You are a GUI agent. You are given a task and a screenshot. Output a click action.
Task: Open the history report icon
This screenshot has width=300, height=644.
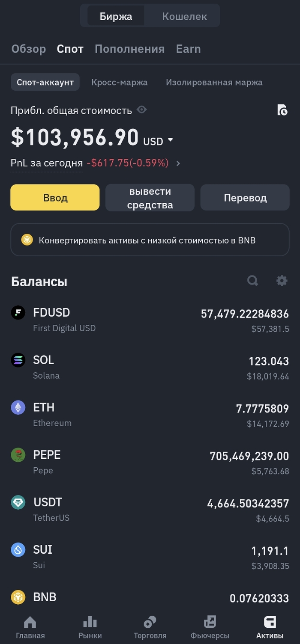282,110
